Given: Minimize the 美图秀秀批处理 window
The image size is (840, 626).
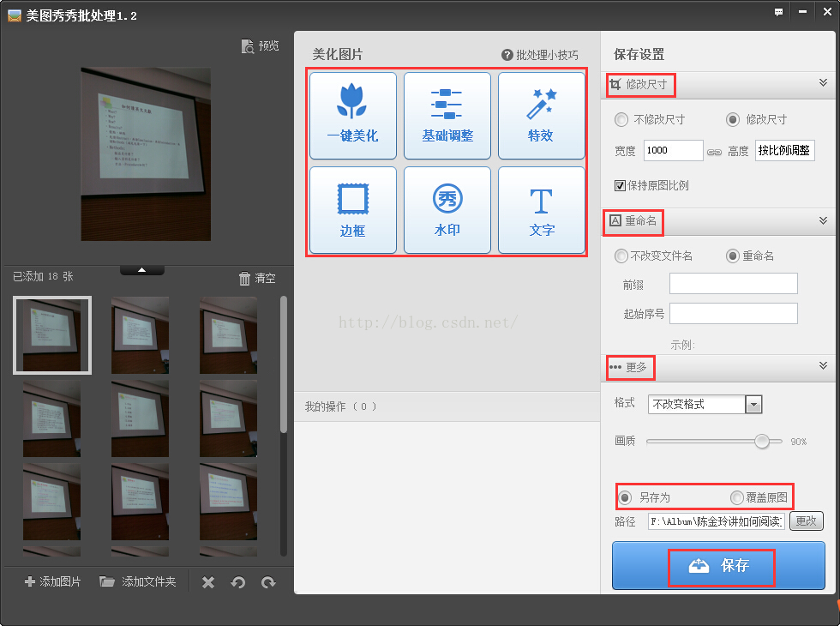Looking at the screenshot, I should [802, 12].
